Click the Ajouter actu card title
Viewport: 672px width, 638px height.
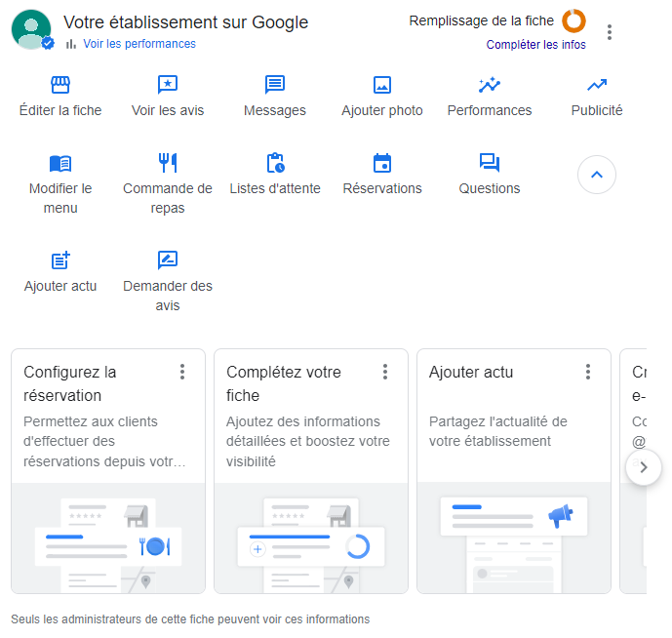pyautogui.click(x=470, y=373)
